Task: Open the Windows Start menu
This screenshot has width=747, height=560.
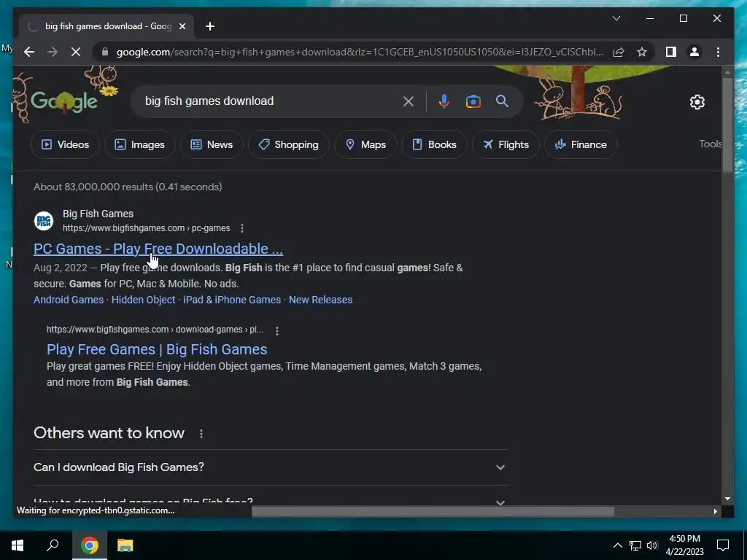Action: pos(18,545)
